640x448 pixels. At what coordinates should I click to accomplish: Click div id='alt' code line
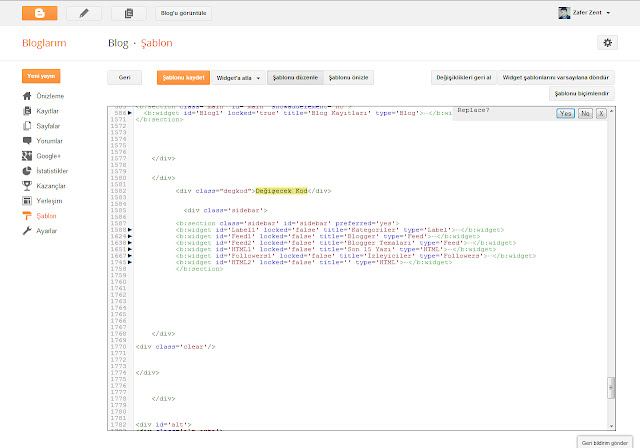(x=163, y=425)
